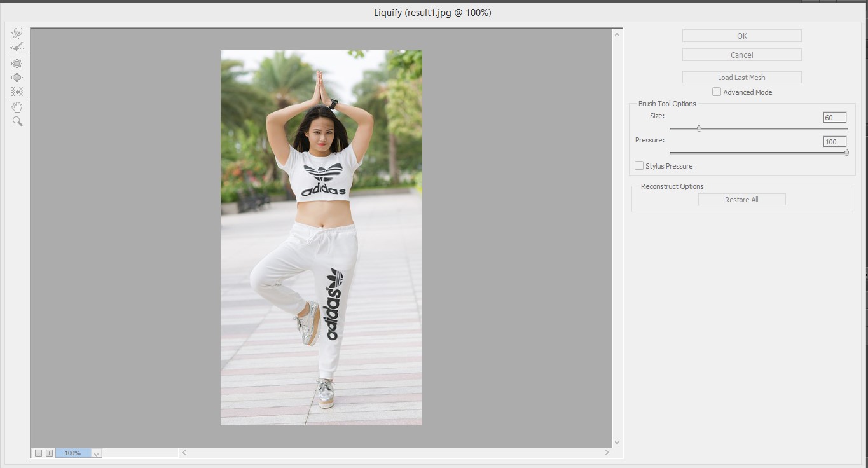The image size is (868, 468).
Task: Select the Zoom magnifier tool
Action: (x=17, y=121)
